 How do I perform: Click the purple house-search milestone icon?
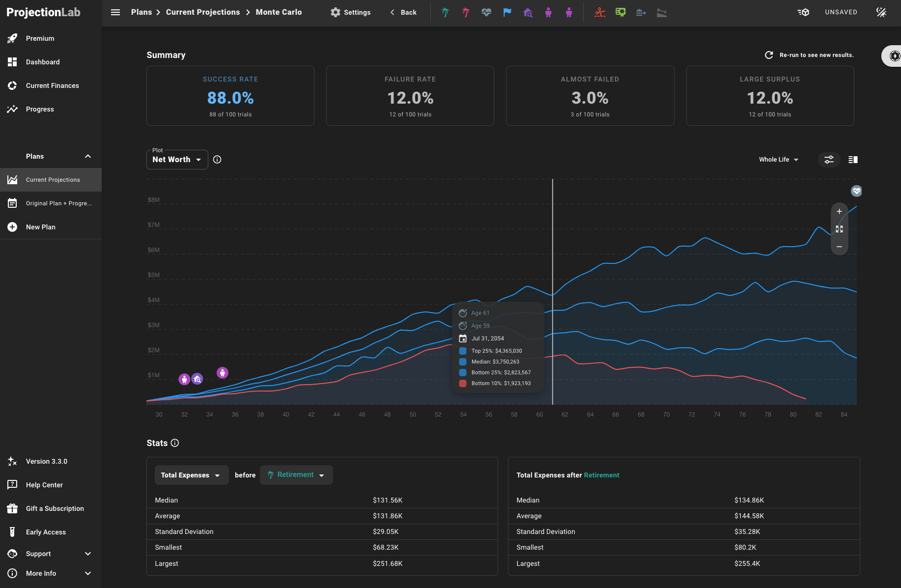528,12
